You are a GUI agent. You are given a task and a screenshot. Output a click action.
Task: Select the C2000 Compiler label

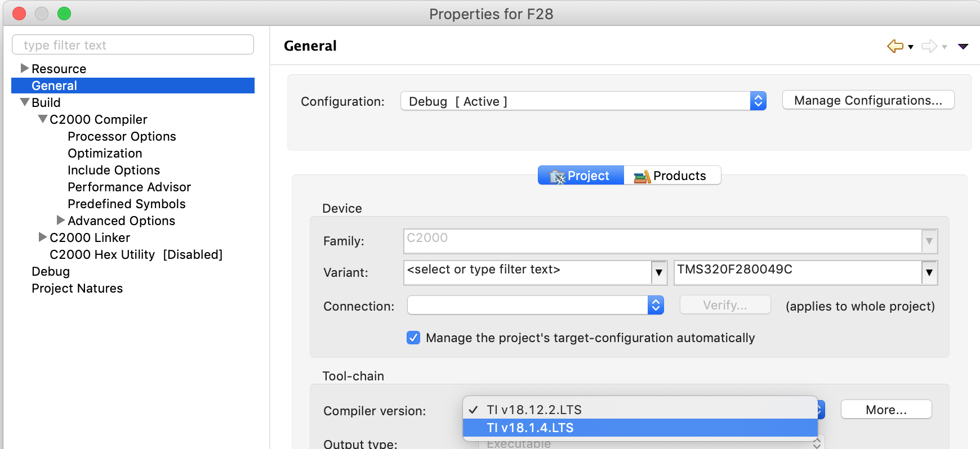[99, 119]
